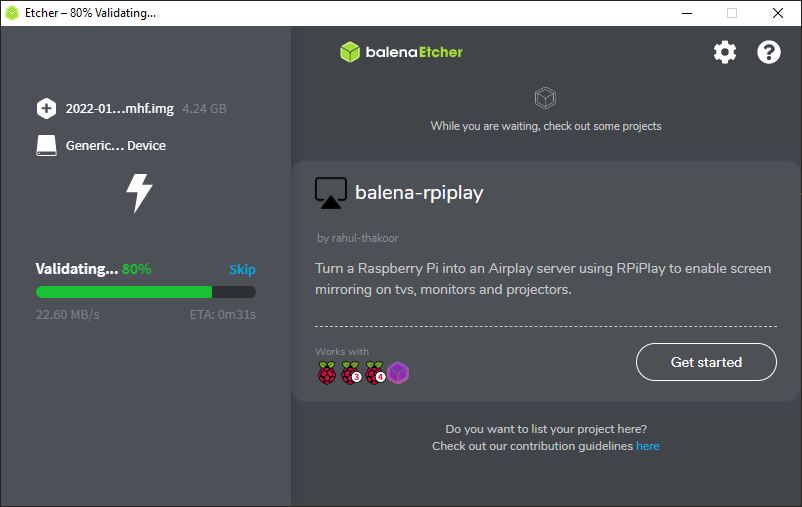Click the lightning bolt flash icon
This screenshot has height=507, width=802.
click(x=139, y=193)
